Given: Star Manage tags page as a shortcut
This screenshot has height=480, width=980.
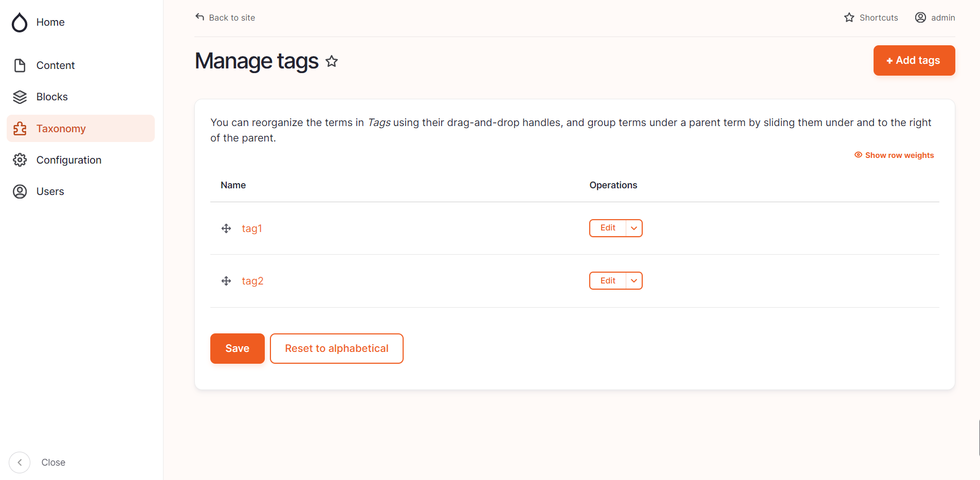Looking at the screenshot, I should (x=332, y=62).
